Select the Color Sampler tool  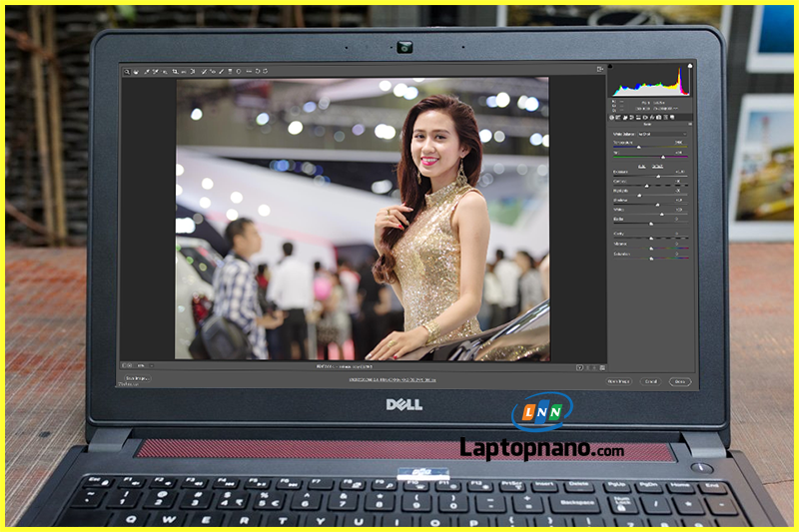156,72
